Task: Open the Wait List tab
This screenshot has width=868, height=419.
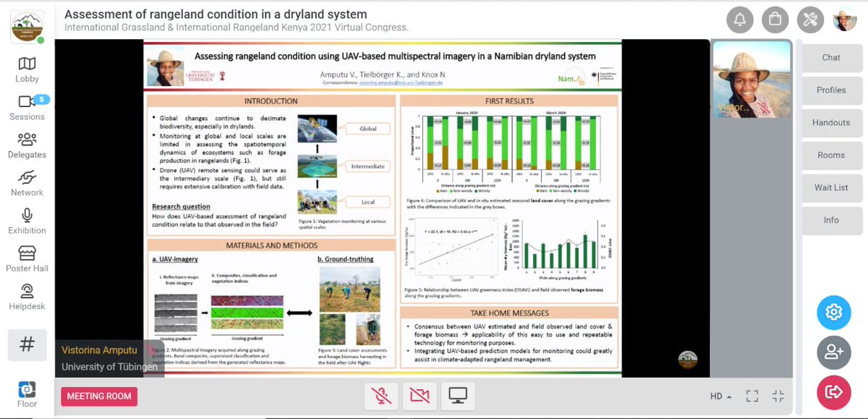Action: coord(831,187)
